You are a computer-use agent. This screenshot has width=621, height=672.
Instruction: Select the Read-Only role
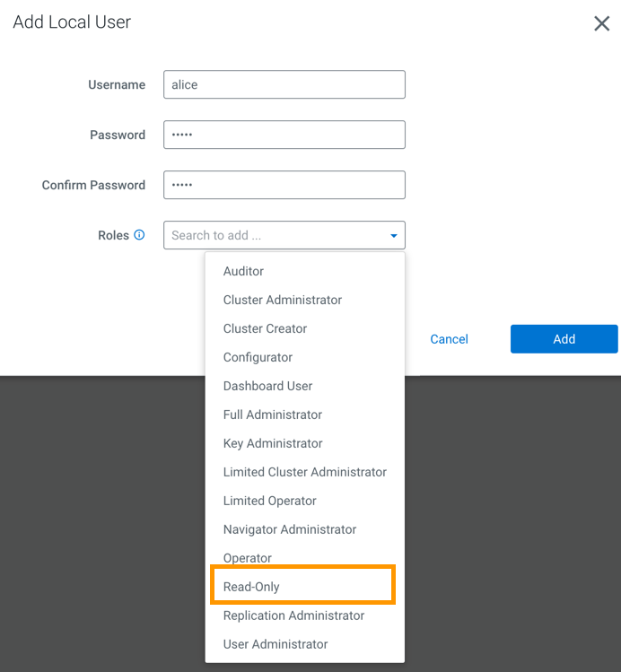pos(251,587)
